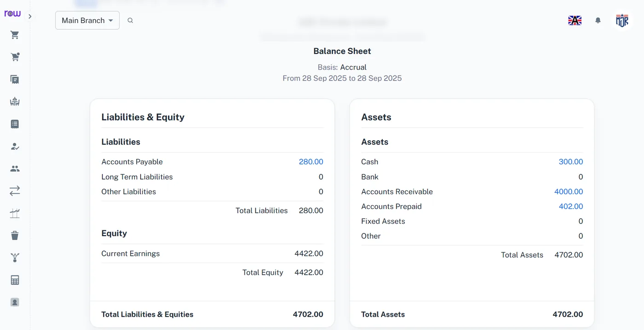Open the list document icon in sidebar

tap(15, 124)
